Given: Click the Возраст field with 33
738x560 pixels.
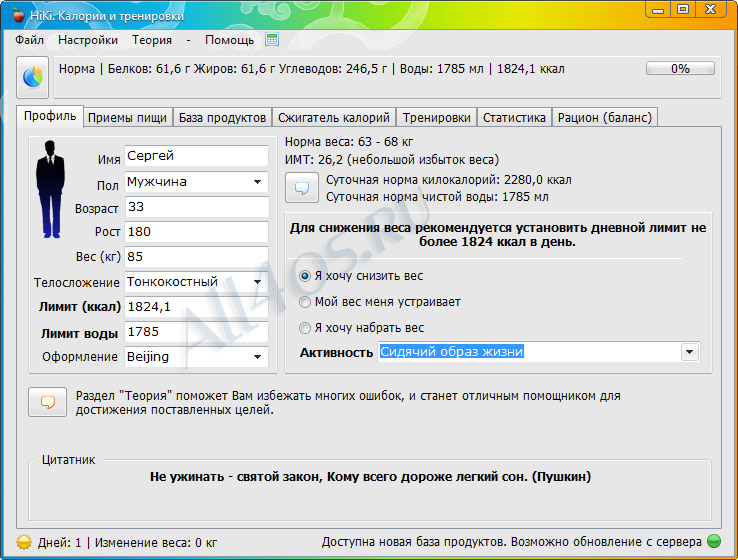Looking at the screenshot, I should 197,207.
